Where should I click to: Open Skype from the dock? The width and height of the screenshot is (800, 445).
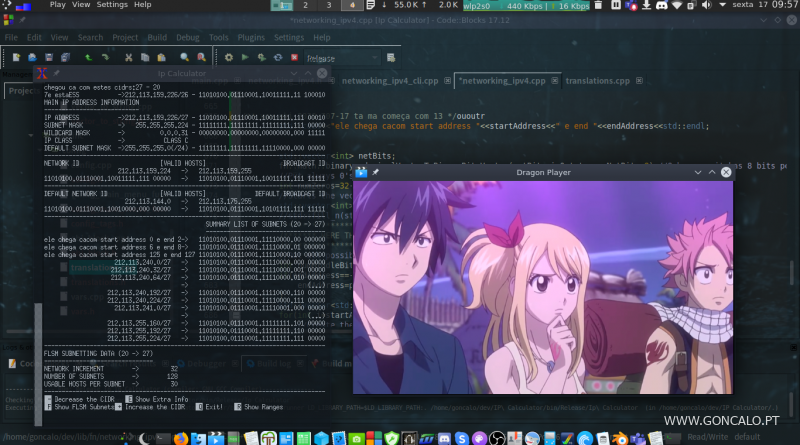tap(462, 438)
